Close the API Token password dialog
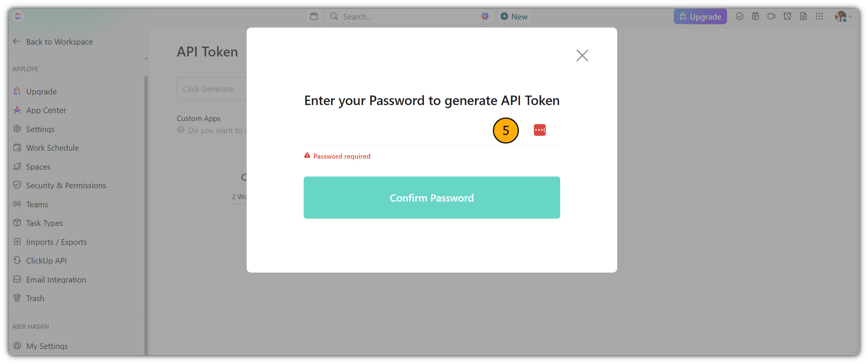868x364 pixels. 582,55
